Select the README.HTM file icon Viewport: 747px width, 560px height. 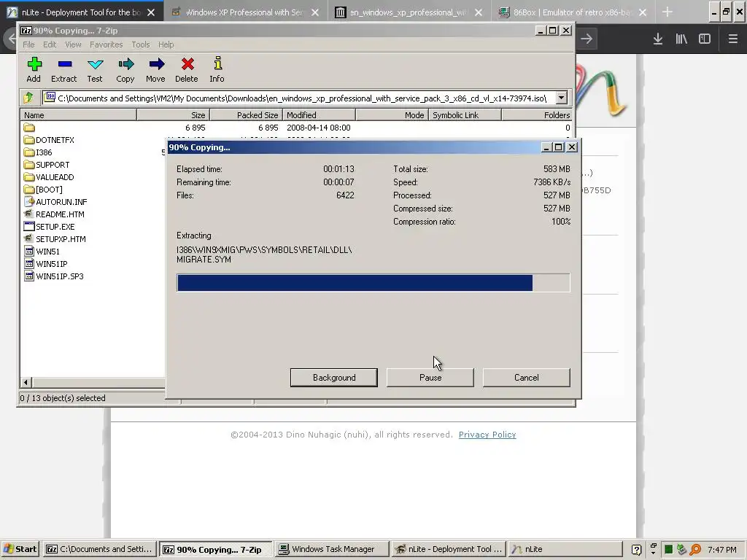point(29,214)
